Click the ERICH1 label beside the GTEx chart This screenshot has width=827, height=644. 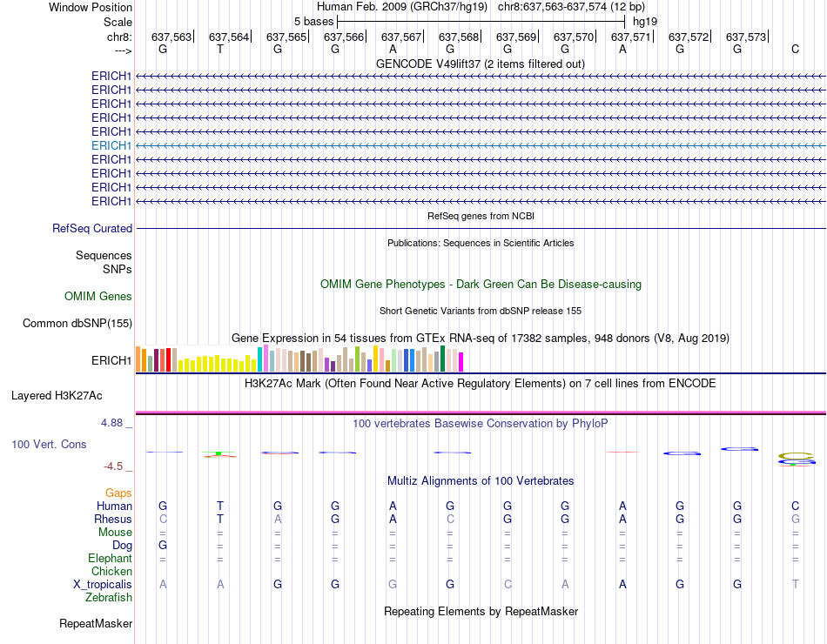pyautogui.click(x=111, y=361)
